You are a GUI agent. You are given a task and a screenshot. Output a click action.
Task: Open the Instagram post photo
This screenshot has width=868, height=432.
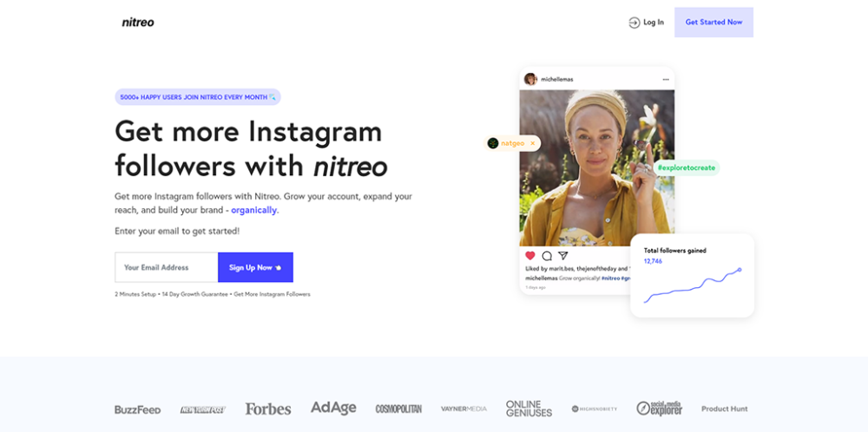click(x=597, y=168)
